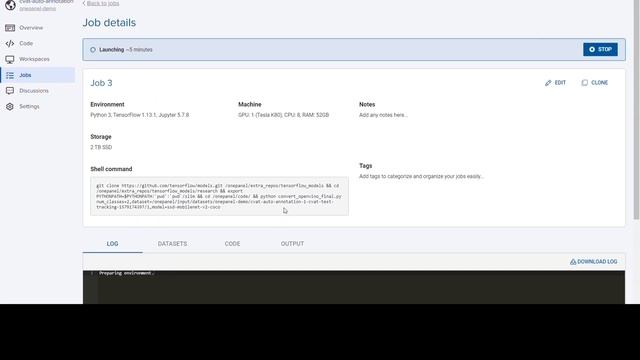Screen dimensions: 640x360
Task: Click the page vertical scrollbar
Action: [x=636, y=110]
